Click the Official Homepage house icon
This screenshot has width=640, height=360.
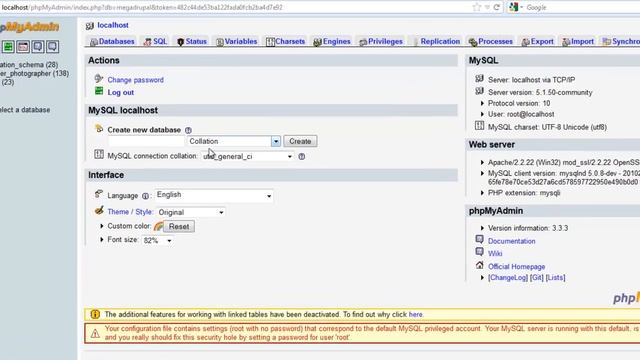[480, 265]
